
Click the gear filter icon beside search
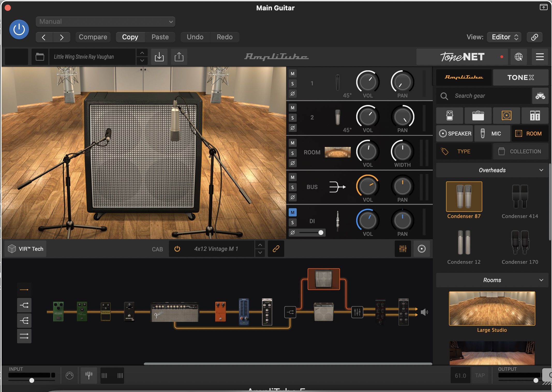(540, 96)
